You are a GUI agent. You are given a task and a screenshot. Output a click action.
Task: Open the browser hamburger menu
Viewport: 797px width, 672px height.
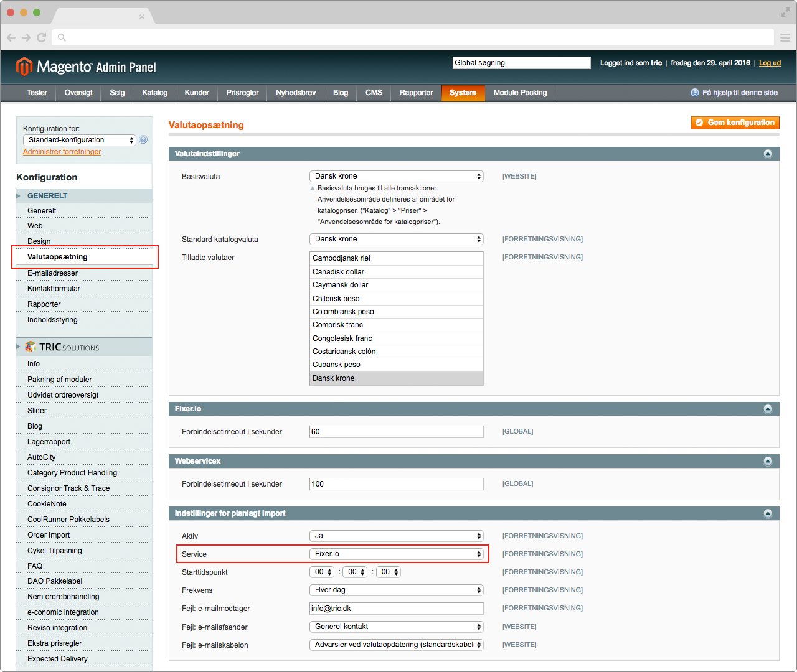(x=785, y=37)
